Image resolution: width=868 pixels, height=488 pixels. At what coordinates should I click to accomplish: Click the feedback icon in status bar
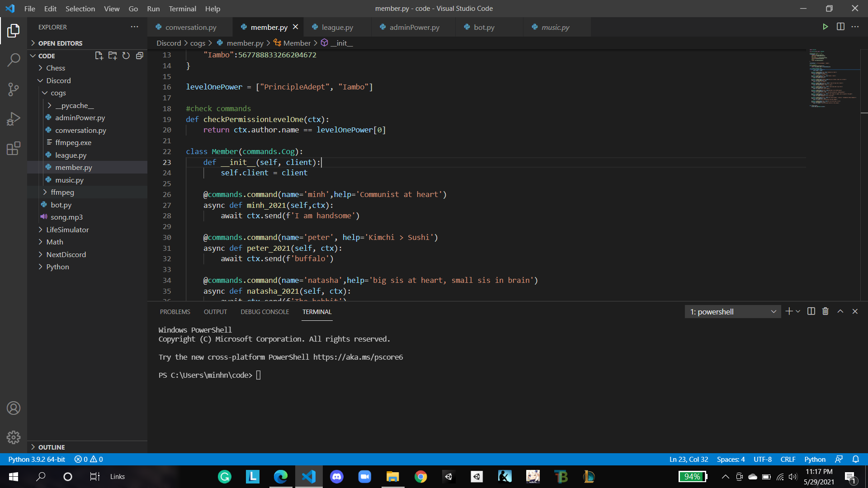839,459
